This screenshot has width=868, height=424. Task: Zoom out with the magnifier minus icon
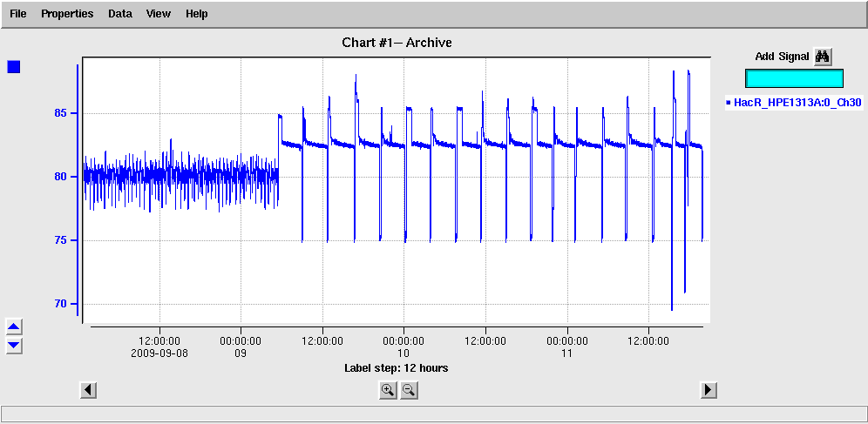click(x=409, y=390)
